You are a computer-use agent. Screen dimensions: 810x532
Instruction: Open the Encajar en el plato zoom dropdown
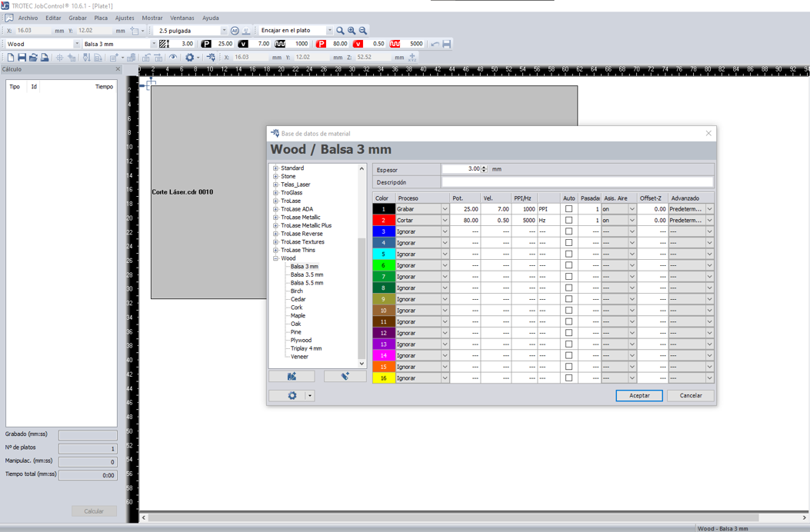coord(329,31)
